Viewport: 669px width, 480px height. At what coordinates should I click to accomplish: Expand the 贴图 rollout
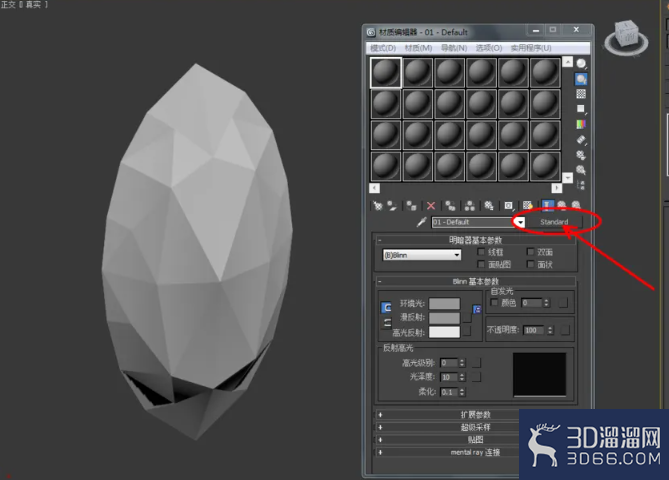(475, 439)
